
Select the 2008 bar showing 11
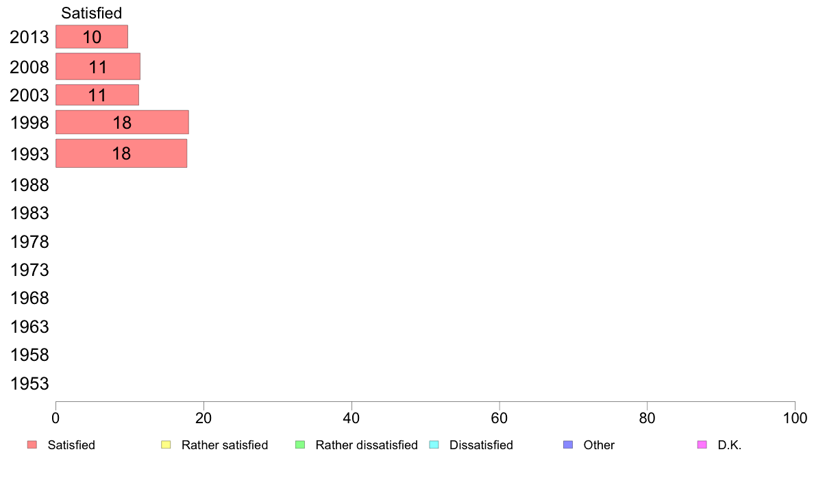point(98,66)
